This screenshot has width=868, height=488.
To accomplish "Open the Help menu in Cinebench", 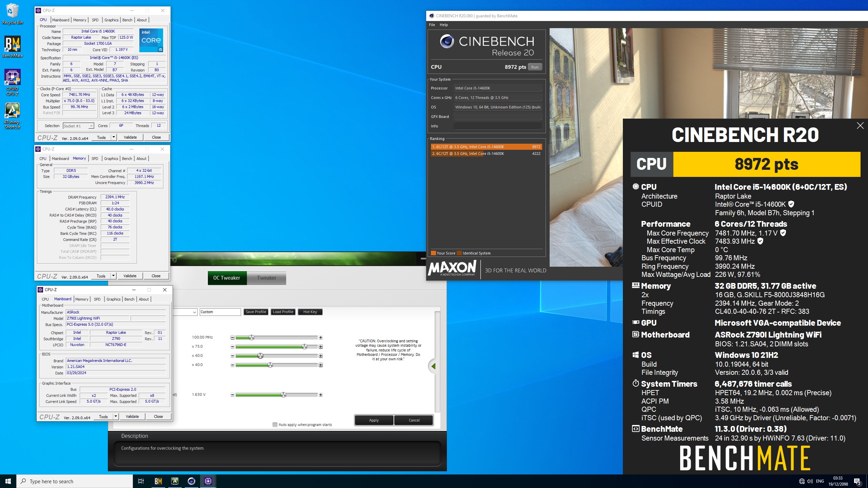I will point(444,25).
